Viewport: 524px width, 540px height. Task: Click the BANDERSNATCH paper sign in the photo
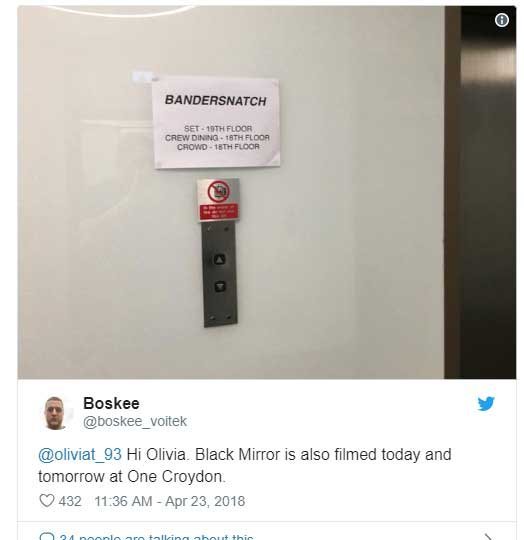216,123
